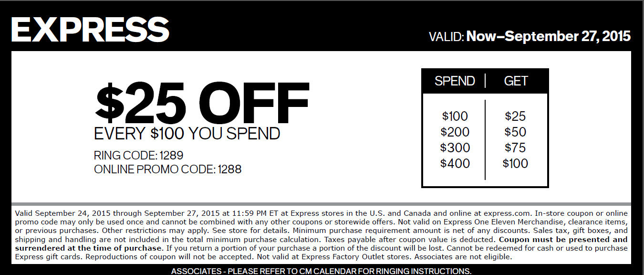
Task: Click the GET column header
Action: [516, 81]
